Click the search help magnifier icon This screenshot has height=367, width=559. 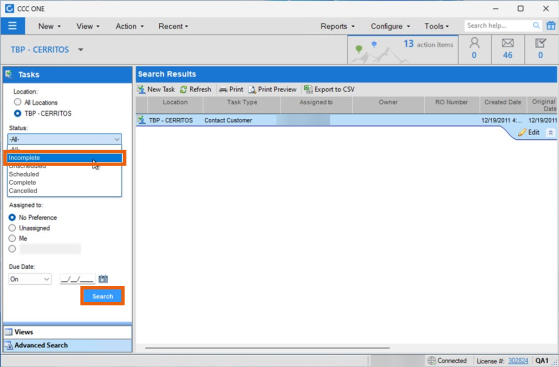click(536, 26)
